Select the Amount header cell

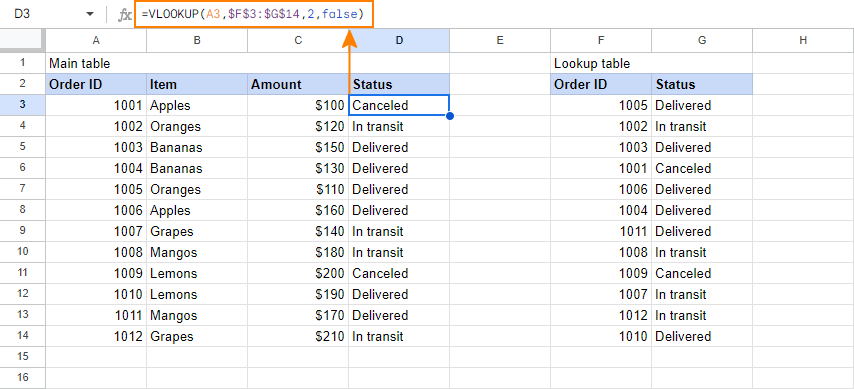pos(298,84)
